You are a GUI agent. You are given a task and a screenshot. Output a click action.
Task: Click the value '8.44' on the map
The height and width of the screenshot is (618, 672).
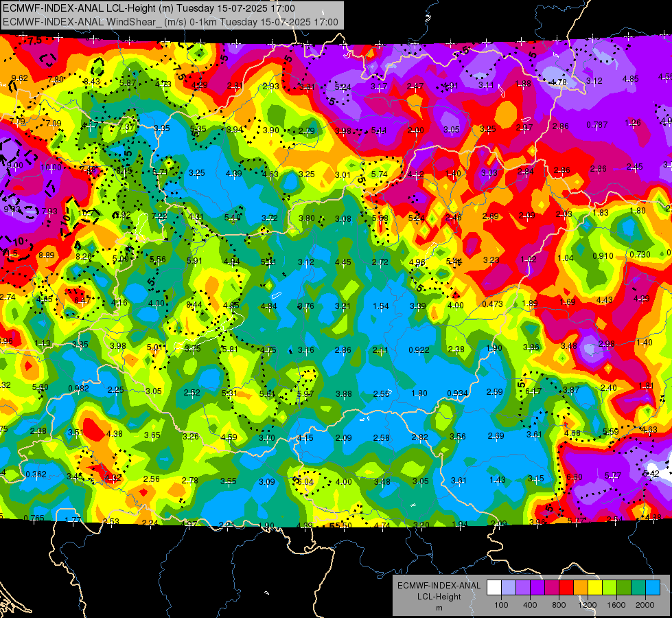pyautogui.click(x=194, y=305)
